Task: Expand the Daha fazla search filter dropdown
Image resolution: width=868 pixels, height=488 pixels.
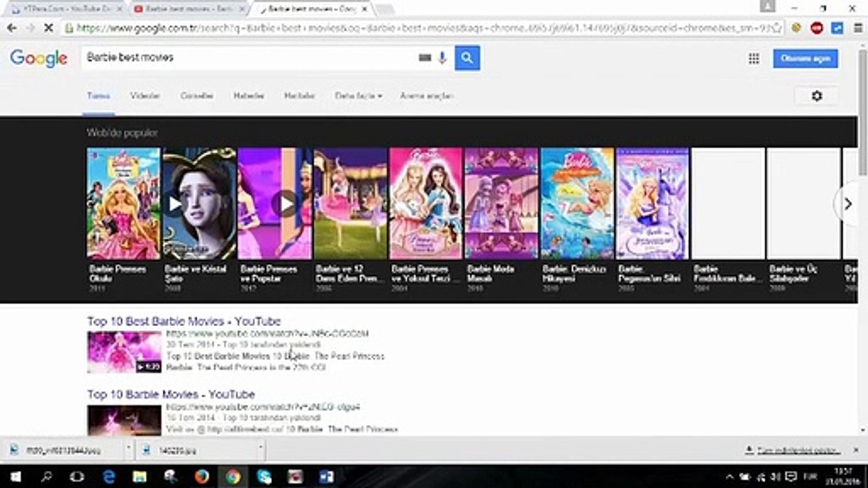Action: click(x=358, y=96)
